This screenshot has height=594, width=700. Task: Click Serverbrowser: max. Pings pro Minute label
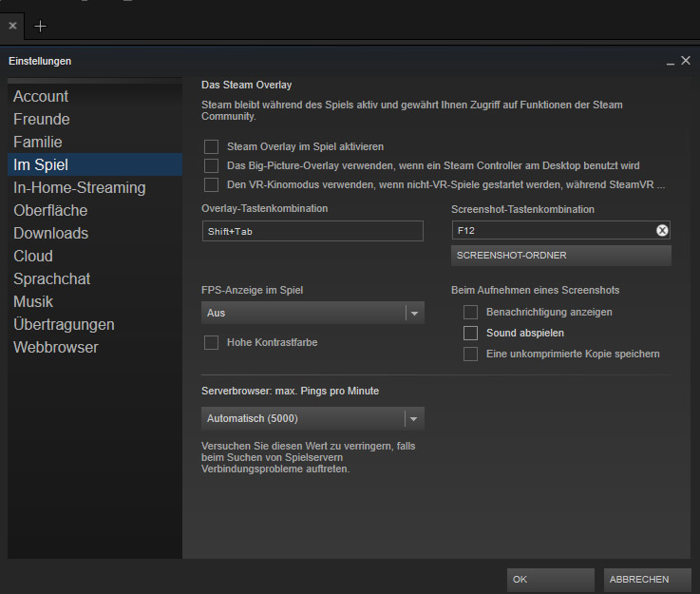click(291, 392)
